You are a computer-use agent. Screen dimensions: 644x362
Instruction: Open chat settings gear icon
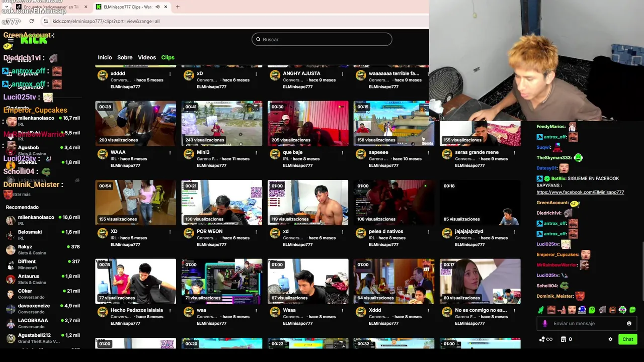click(610, 339)
